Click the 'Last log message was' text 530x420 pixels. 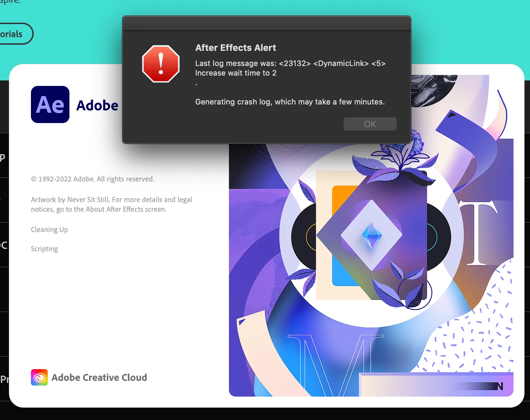290,63
